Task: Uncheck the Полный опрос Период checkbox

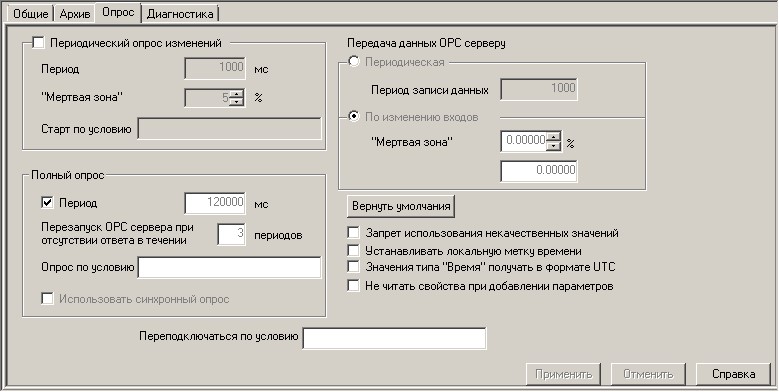Action: [x=48, y=203]
